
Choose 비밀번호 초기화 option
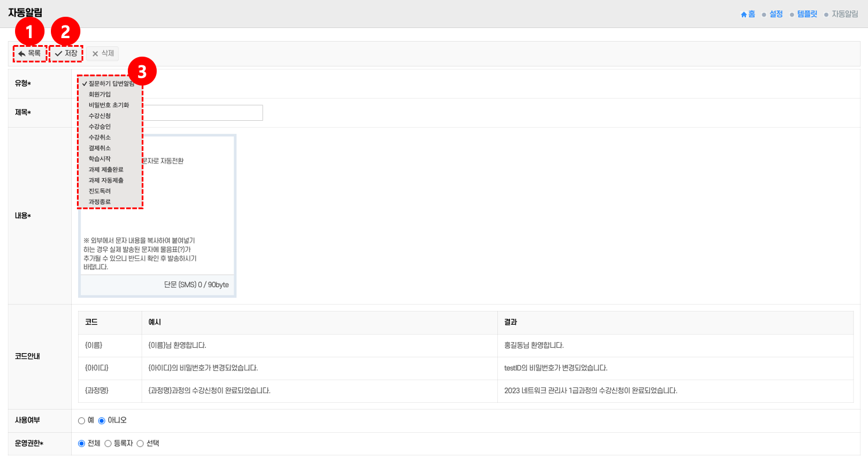(x=108, y=105)
